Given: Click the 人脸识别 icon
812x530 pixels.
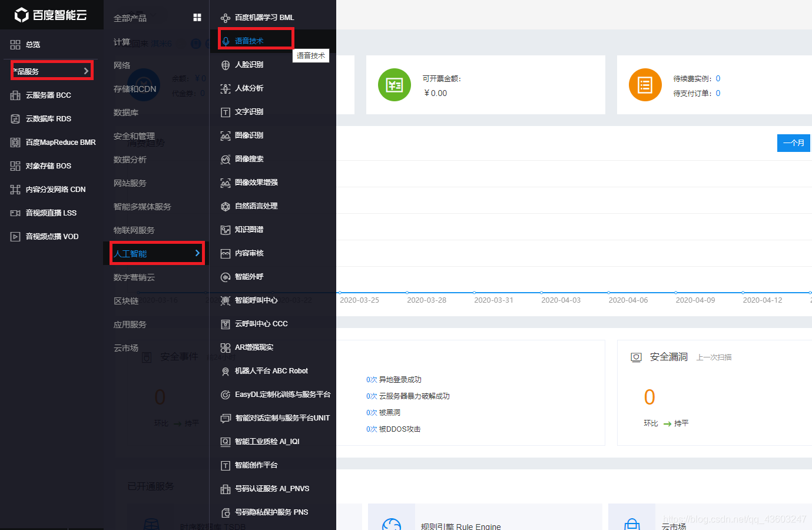Looking at the screenshot, I should click(226, 65).
